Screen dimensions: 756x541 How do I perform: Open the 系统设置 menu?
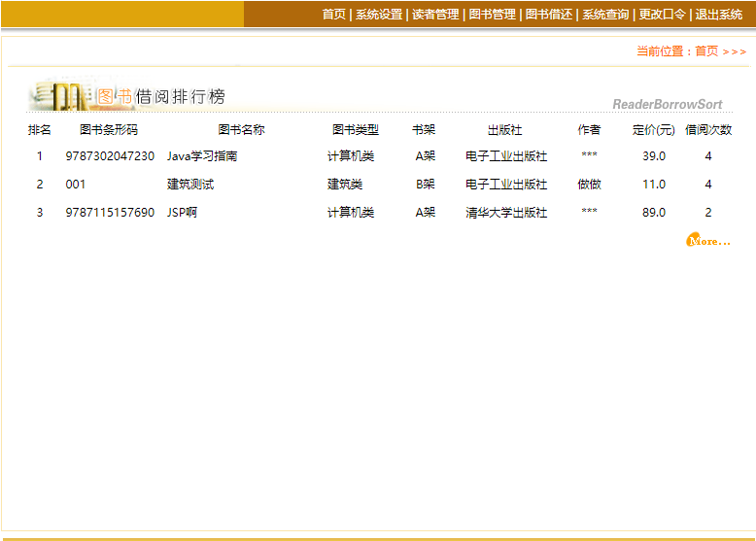click(379, 15)
